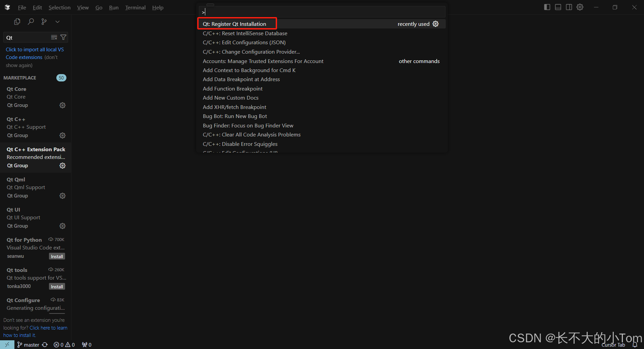Open the Run menu

pyautogui.click(x=114, y=7)
